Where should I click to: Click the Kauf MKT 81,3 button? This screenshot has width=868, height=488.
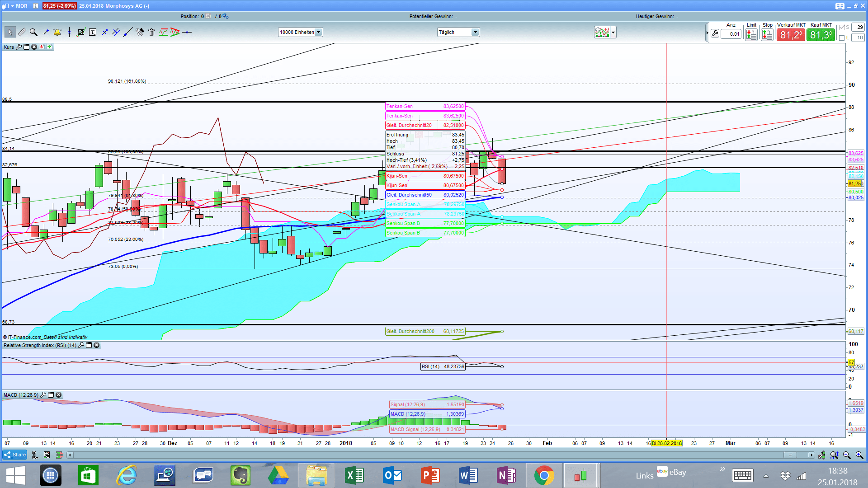coord(820,35)
